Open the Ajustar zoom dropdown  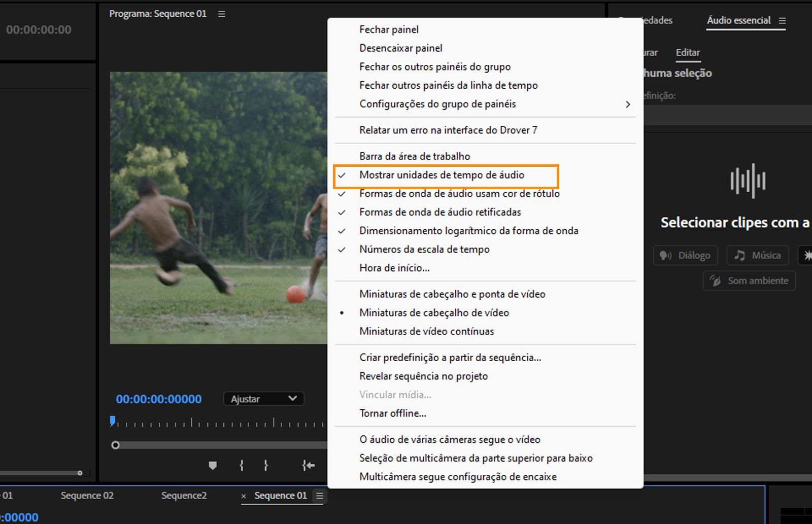[263, 399]
